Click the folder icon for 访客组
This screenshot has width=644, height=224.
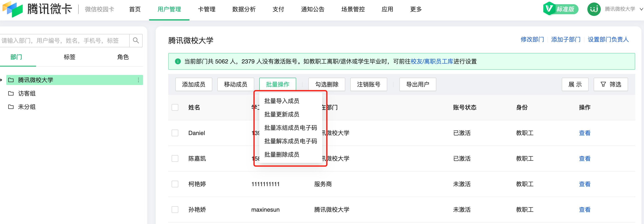point(11,93)
